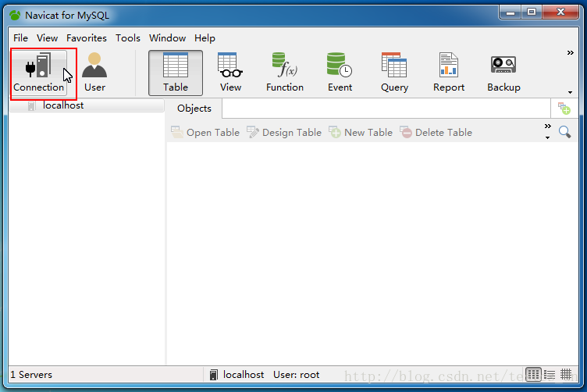The width and height of the screenshot is (587, 392).
Task: Click the Connection toolbar icon
Action: click(x=38, y=73)
